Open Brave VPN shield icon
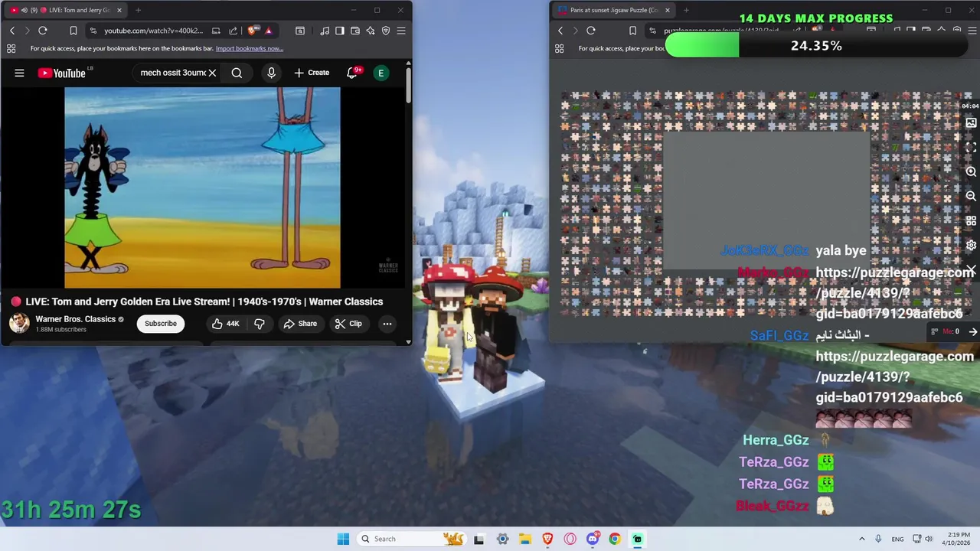 click(x=386, y=31)
